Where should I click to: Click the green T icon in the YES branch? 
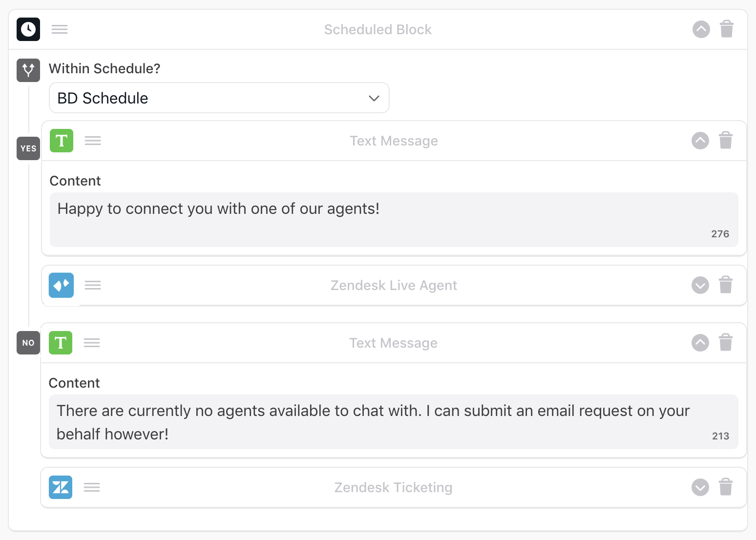[x=62, y=141]
